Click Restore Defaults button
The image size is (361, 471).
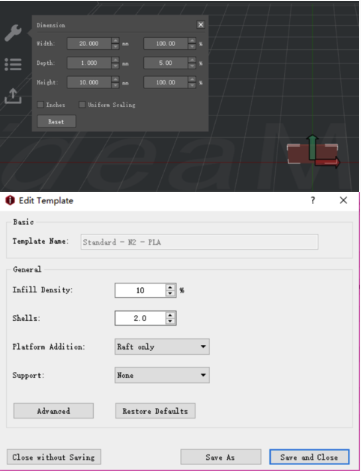[x=155, y=411]
